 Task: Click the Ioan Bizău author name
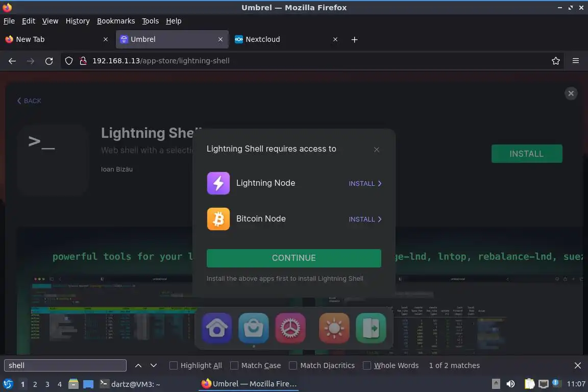coord(116,169)
